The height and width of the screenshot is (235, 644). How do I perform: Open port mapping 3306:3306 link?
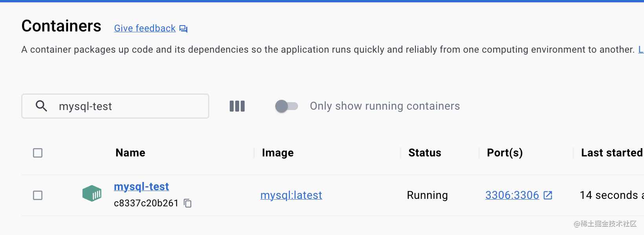(x=512, y=195)
